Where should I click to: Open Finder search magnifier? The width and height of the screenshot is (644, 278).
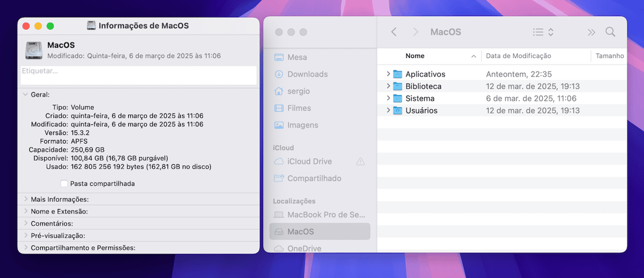coord(610,32)
